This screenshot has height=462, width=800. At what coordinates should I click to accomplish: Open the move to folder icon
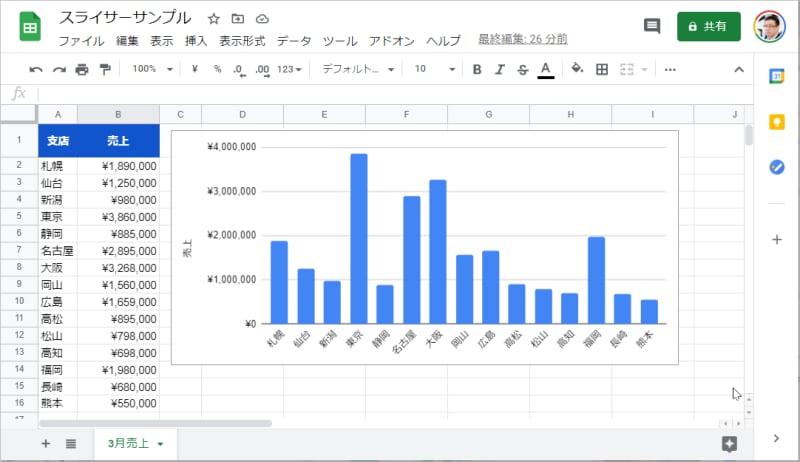point(238,19)
